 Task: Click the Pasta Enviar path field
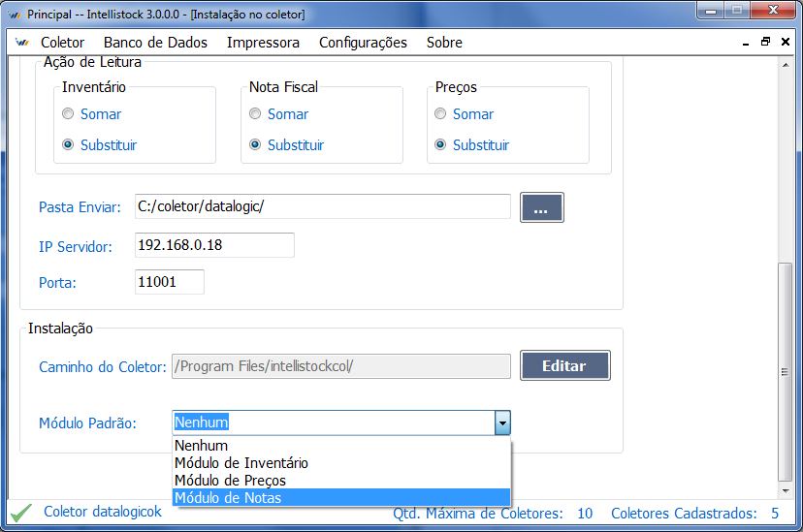323,206
